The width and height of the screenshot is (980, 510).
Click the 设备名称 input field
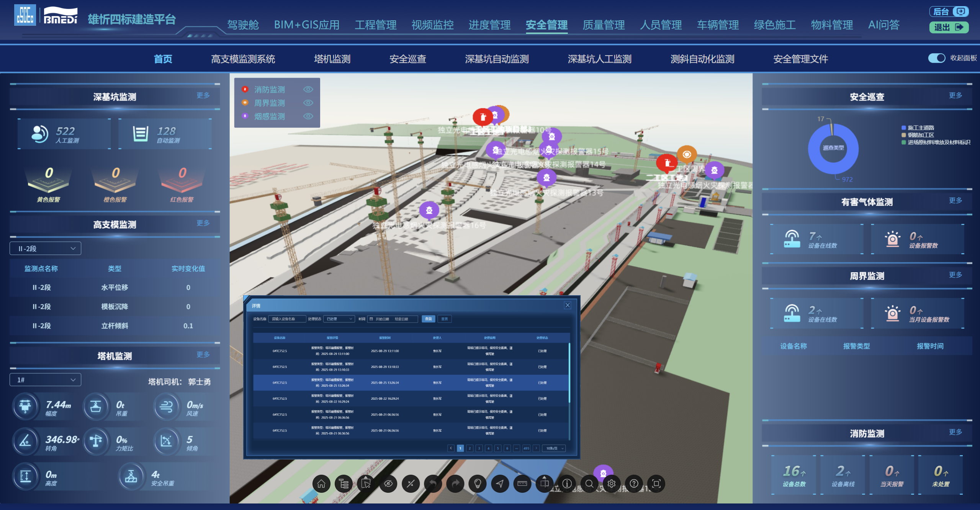point(286,319)
